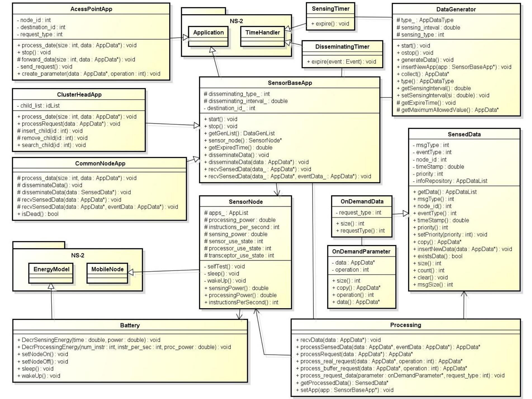Select the TimeHandler class box

pyautogui.click(x=263, y=36)
